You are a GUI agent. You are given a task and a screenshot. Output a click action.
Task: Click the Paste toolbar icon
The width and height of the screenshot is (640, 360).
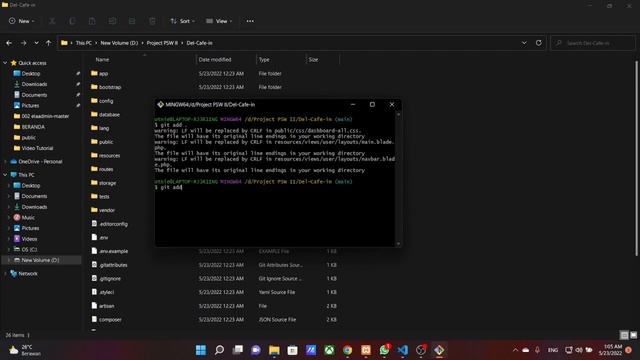[x=92, y=21]
